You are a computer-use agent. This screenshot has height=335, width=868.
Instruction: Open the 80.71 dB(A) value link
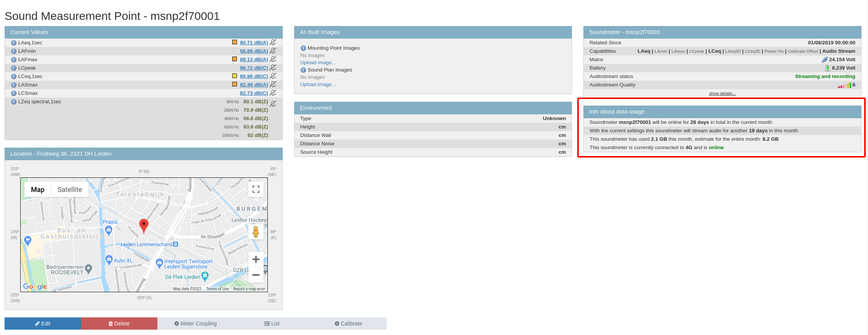[254, 43]
